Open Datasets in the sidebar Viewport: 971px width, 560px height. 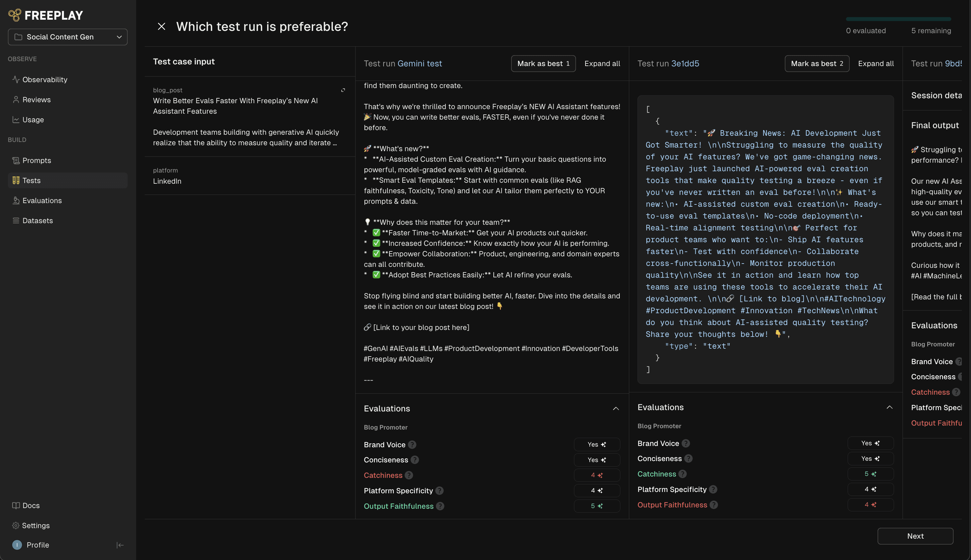point(68,221)
